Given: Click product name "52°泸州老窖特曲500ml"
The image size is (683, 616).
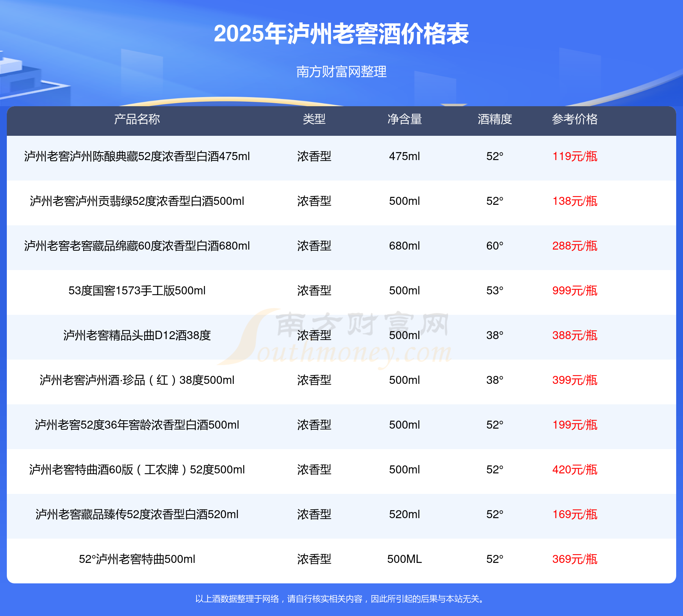Looking at the screenshot, I should [137, 559].
